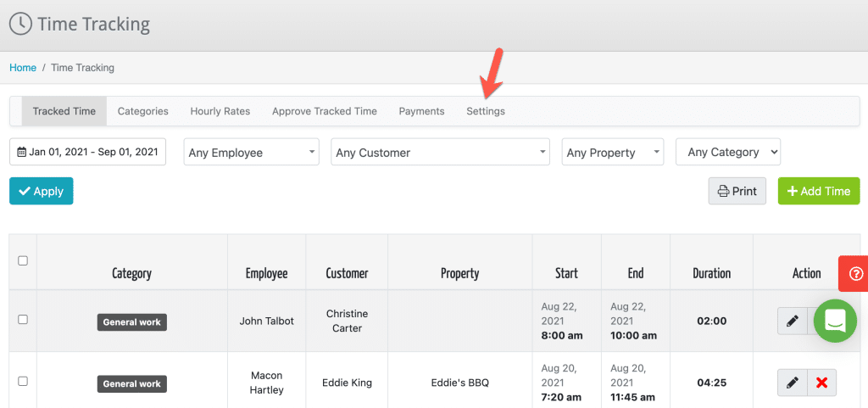Edit the Macon Hartley entry with the pencil icon
The image size is (868, 408).
click(793, 383)
